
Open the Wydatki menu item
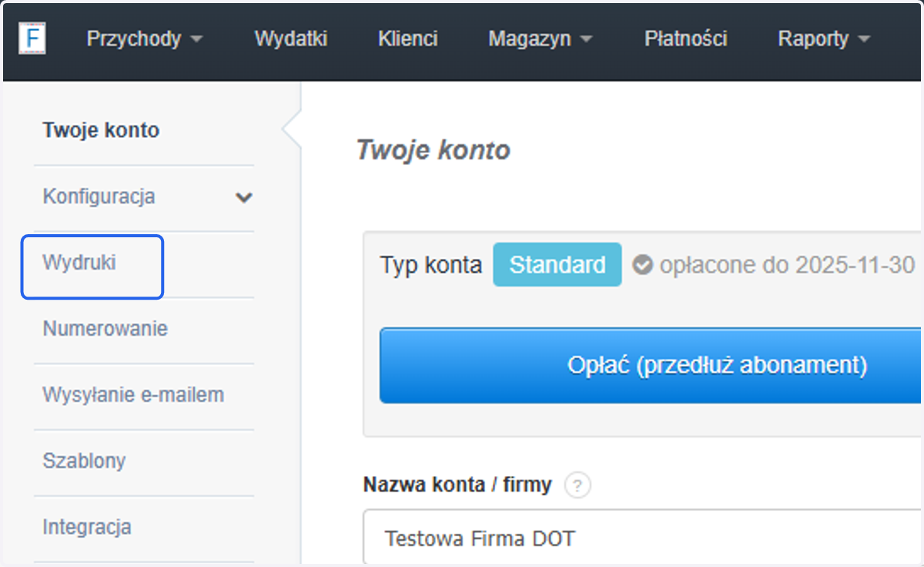[x=291, y=39]
